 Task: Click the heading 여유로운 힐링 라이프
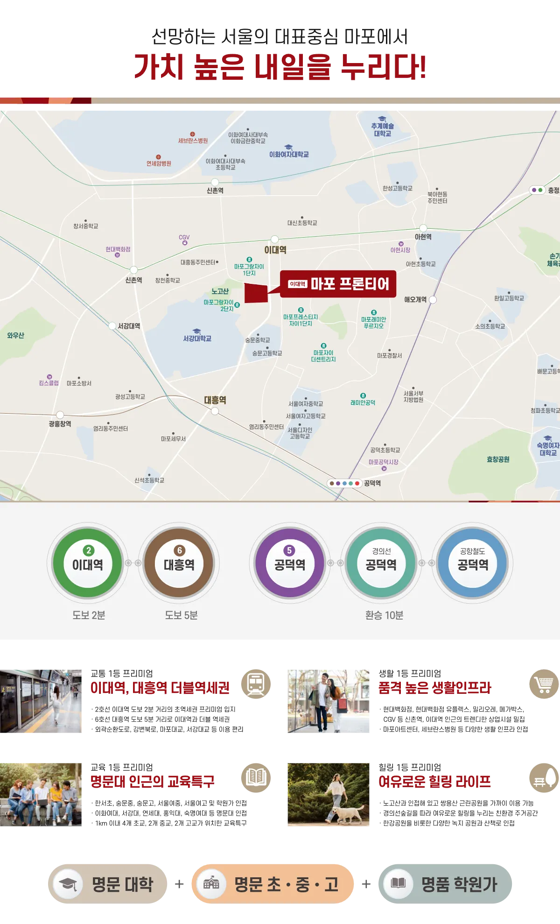[434, 782]
